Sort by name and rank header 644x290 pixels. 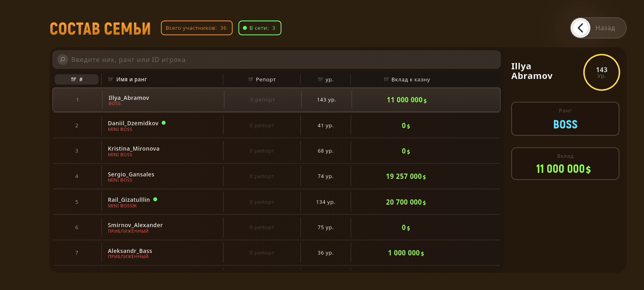[x=128, y=79]
